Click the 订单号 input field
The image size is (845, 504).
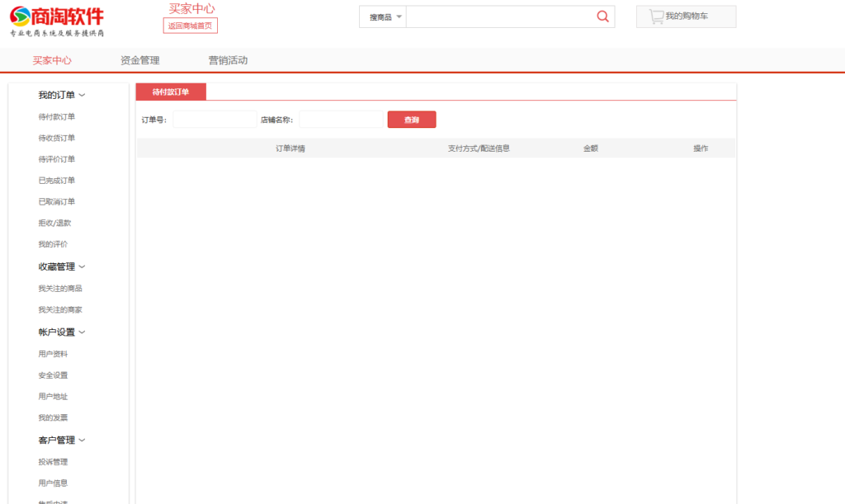214,119
